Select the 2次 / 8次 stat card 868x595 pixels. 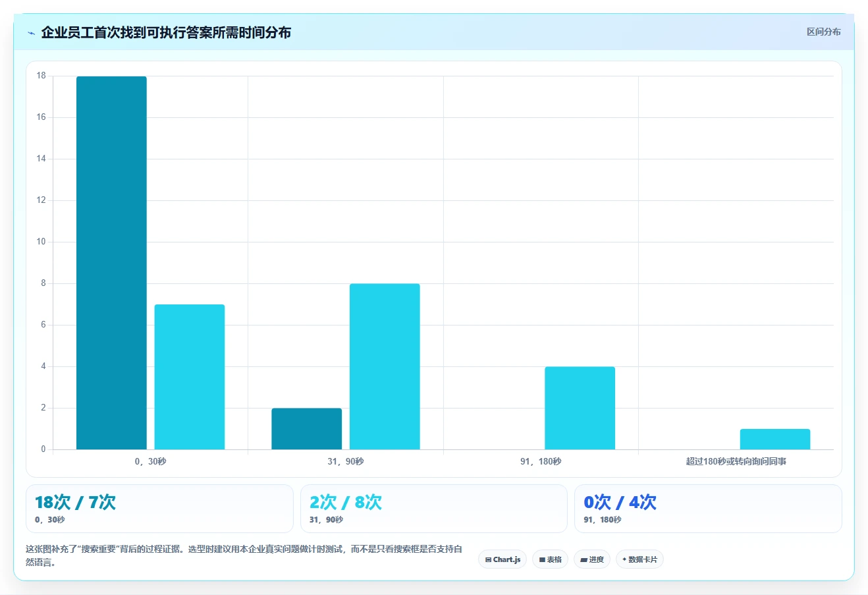433,509
